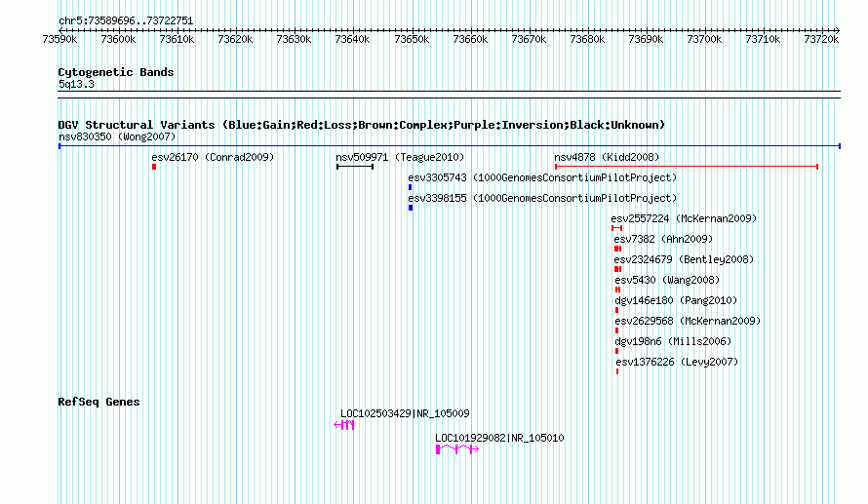Click the nsv830350 (Wong2007) variant label
This screenshot has height=504, width=868.
[x=117, y=136]
